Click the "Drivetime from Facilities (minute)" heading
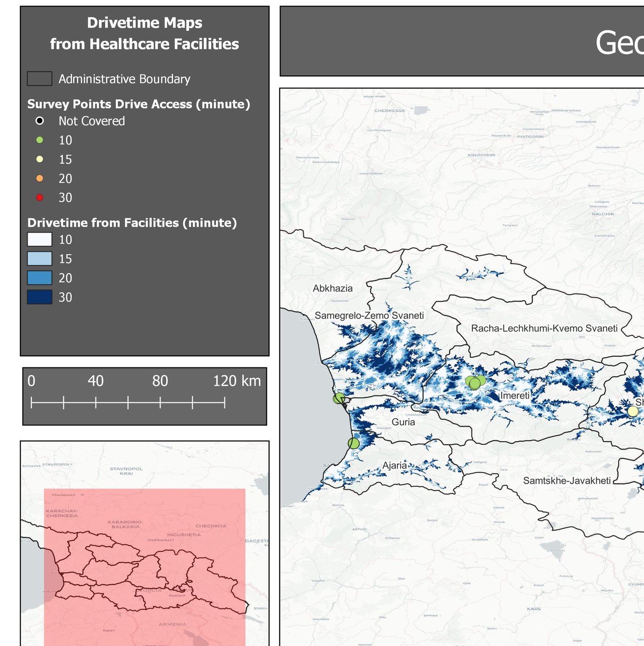This screenshot has width=644, height=646. pos(132,223)
